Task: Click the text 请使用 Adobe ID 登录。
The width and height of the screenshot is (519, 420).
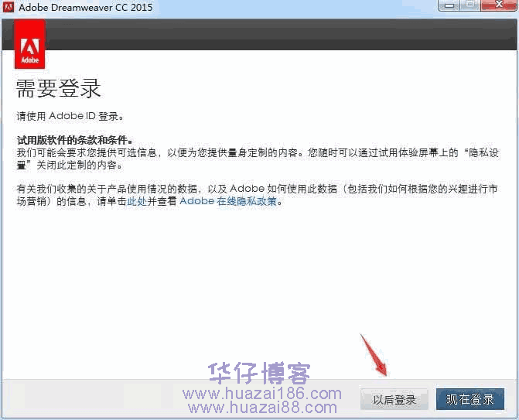Action: (70, 116)
